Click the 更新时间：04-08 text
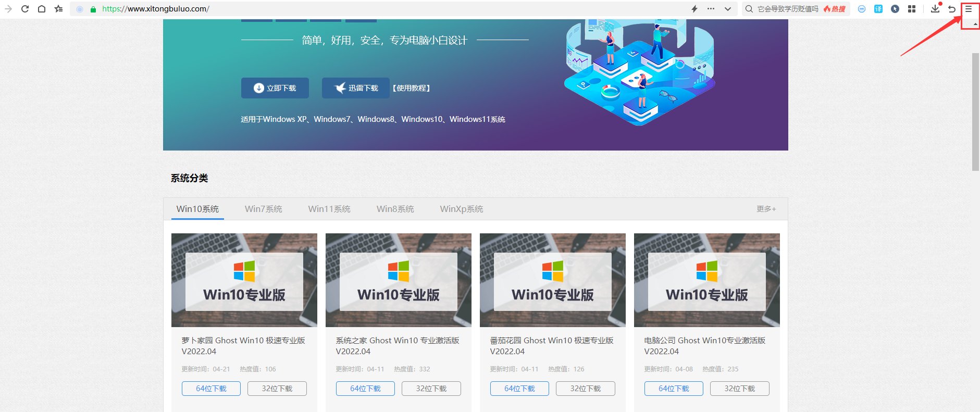980x412 pixels. point(668,369)
